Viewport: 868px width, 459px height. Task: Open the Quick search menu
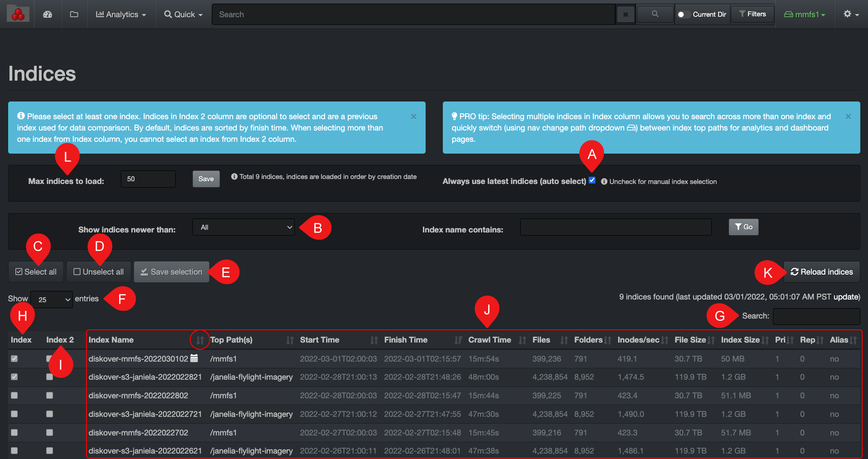click(x=183, y=14)
